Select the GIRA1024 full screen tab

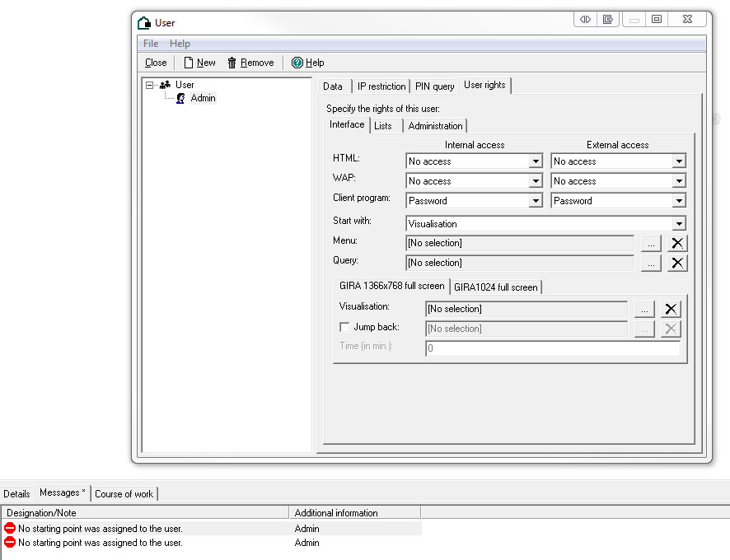point(495,287)
